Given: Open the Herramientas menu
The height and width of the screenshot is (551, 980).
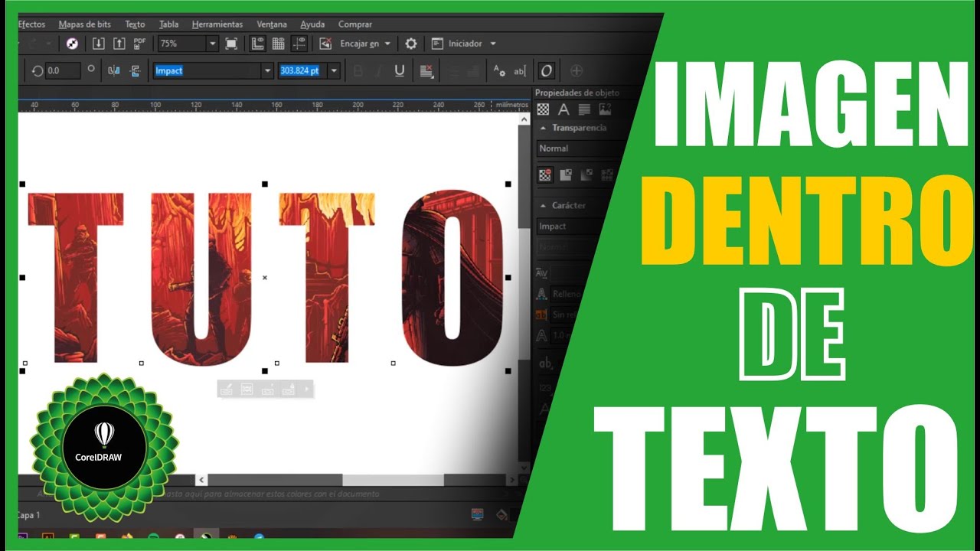Looking at the screenshot, I should point(217,24).
